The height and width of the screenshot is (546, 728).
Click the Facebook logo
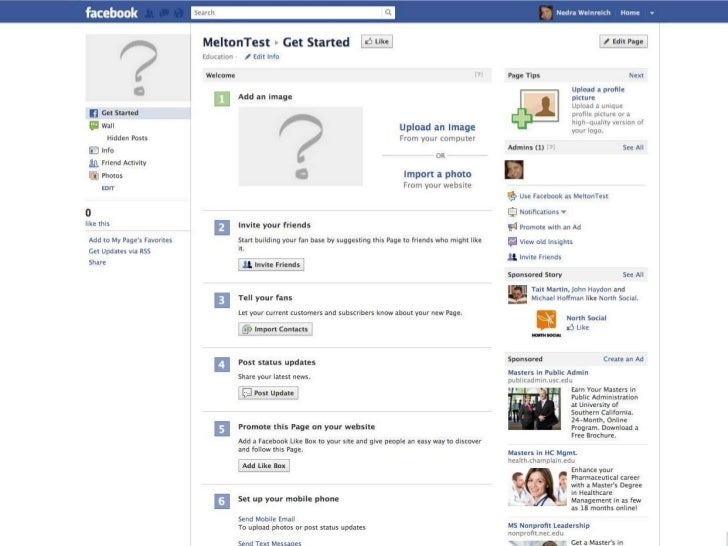111,13
